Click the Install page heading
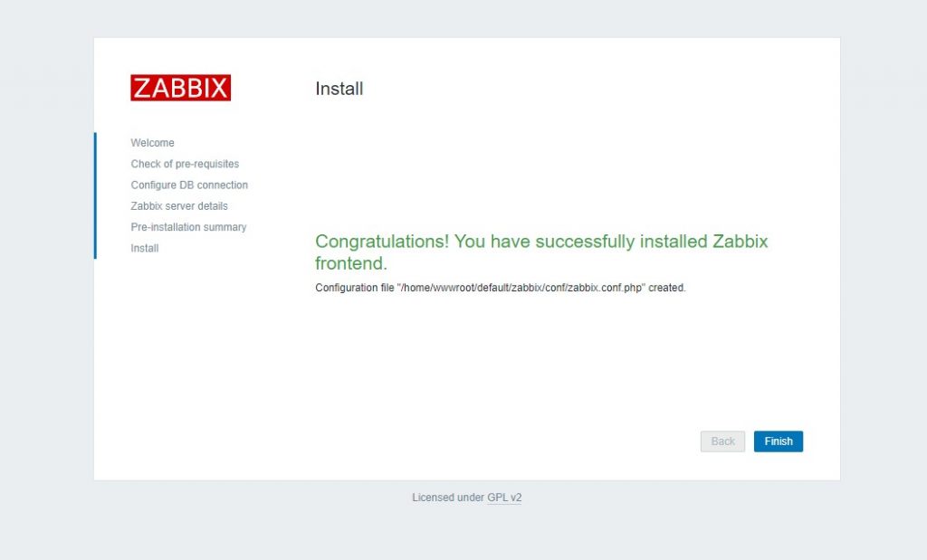927x560 pixels. point(339,89)
